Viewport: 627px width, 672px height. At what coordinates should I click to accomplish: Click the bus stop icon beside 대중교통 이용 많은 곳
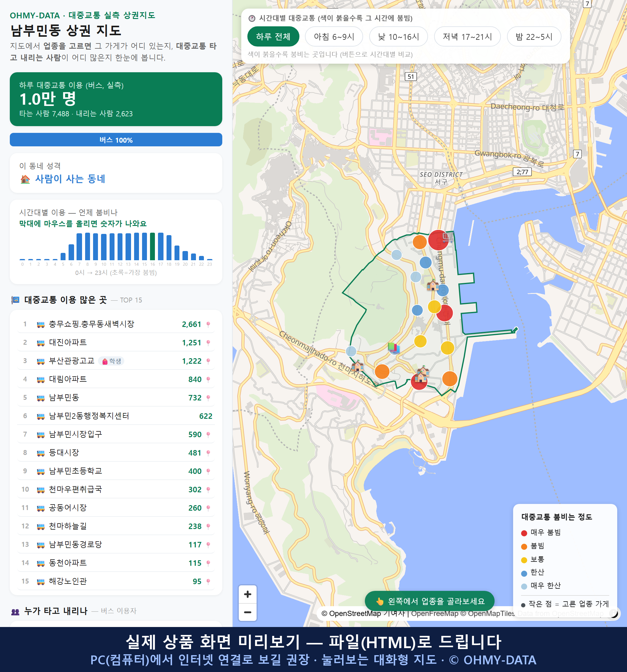pyautogui.click(x=15, y=300)
